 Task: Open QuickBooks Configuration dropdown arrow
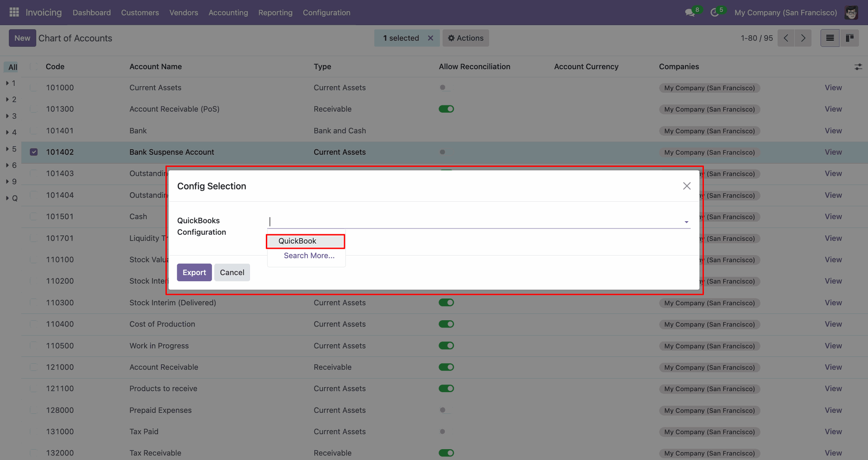pos(686,222)
